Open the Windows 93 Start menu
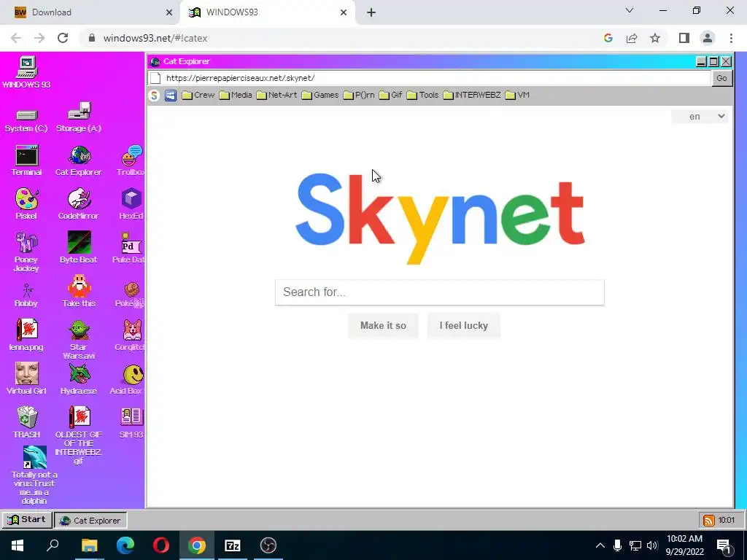747x560 pixels. [27, 519]
